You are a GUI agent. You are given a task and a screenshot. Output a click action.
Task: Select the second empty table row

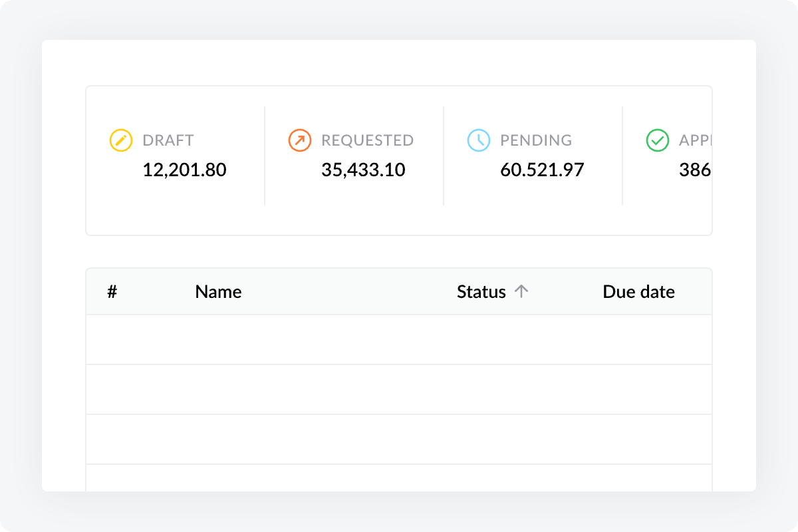[x=399, y=390]
